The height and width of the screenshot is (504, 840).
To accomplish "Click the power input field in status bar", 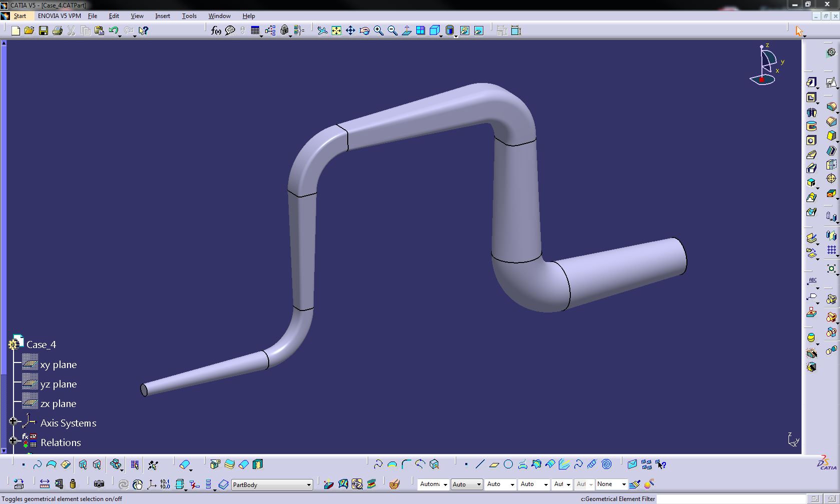I will pyautogui.click(x=731, y=498).
